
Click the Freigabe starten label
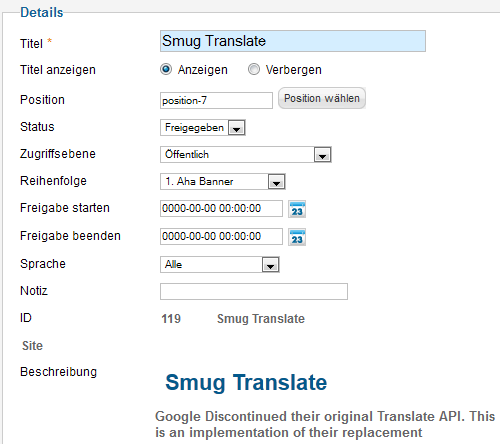click(65, 208)
